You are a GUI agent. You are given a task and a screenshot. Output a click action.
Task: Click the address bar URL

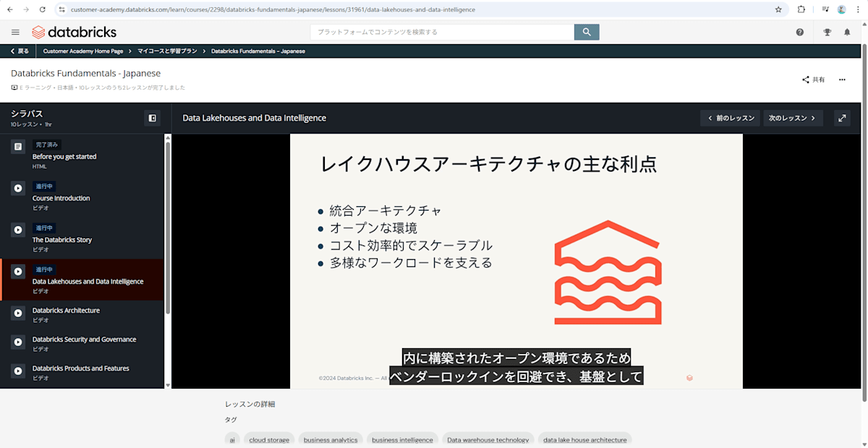pos(273,9)
